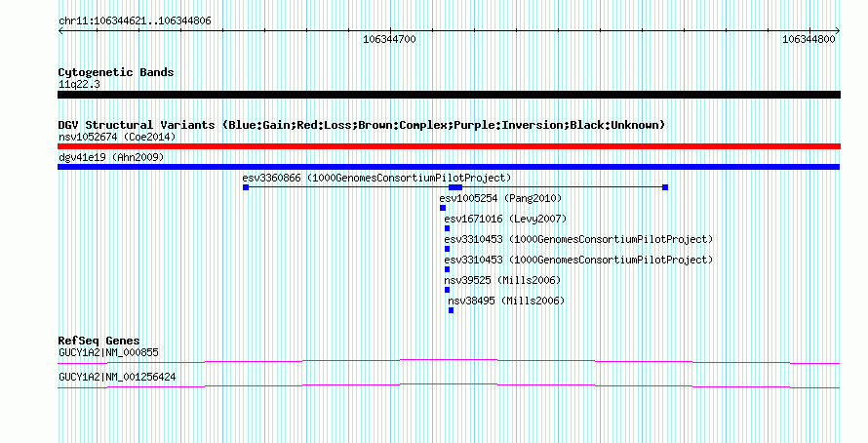Image resolution: width=868 pixels, height=443 pixels.
Task: Open variant nsv38495 (Mills2006) label
Action: [506, 301]
